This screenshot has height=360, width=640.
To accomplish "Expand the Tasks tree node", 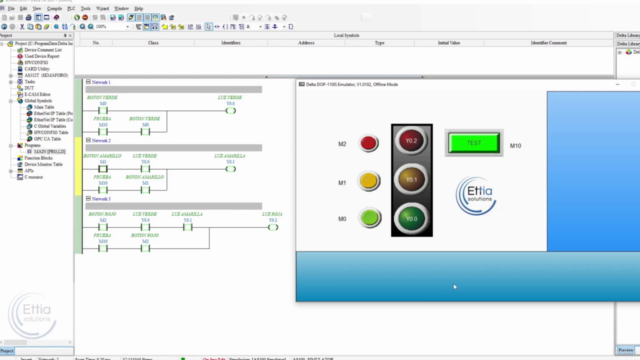I will [11, 82].
